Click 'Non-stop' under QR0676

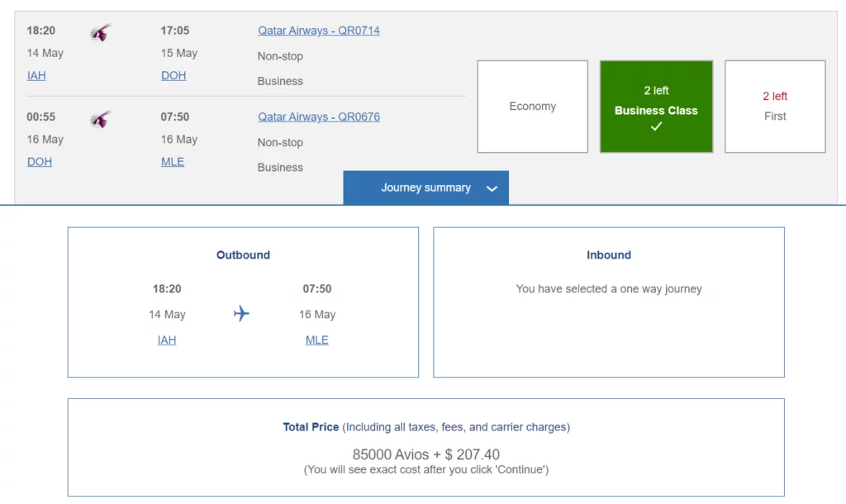coord(280,142)
